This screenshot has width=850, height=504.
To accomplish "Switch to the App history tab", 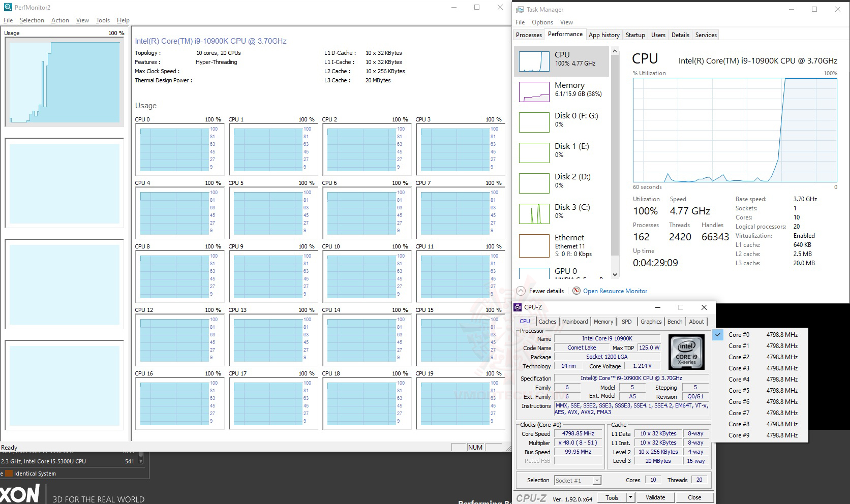I will tap(604, 35).
